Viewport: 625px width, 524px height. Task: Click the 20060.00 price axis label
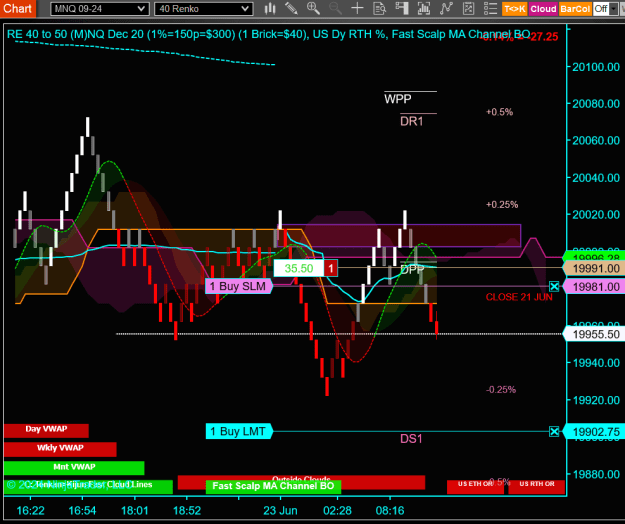[596, 141]
